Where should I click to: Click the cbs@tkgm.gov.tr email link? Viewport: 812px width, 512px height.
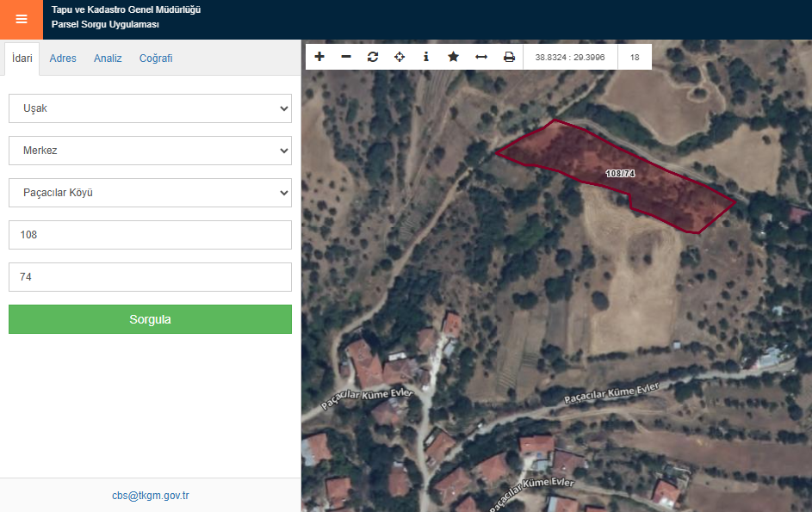150,496
